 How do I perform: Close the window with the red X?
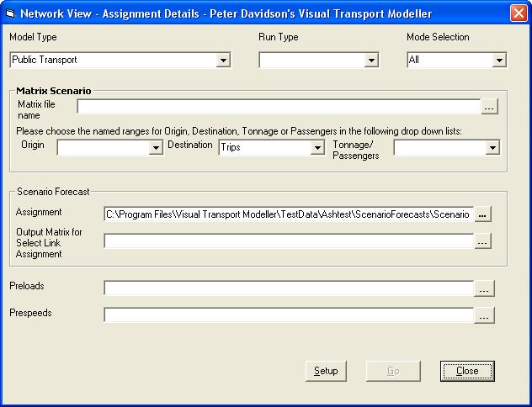coord(519,13)
